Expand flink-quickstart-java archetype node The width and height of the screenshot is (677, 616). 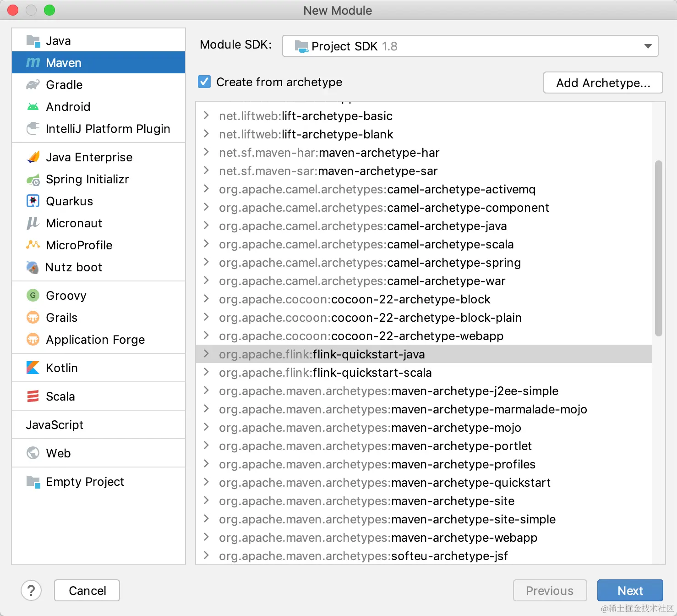[x=206, y=354]
